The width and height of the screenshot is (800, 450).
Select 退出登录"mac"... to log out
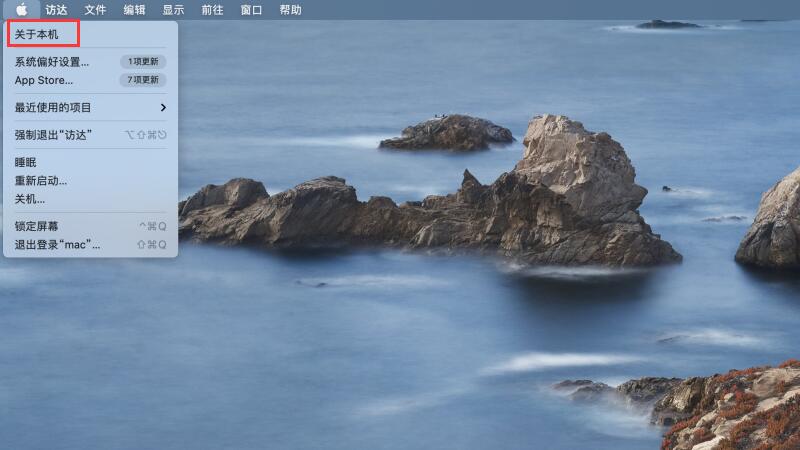[x=57, y=244]
